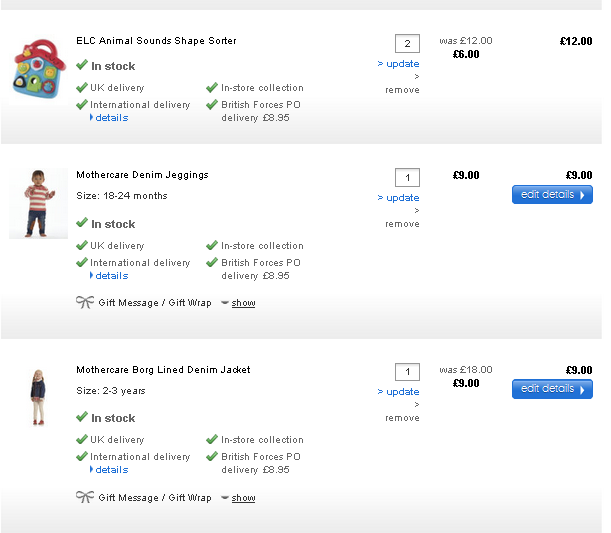611x533 pixels.
Task: Expand delivery details for Borg Lined Denim Jacket
Action: tap(111, 470)
